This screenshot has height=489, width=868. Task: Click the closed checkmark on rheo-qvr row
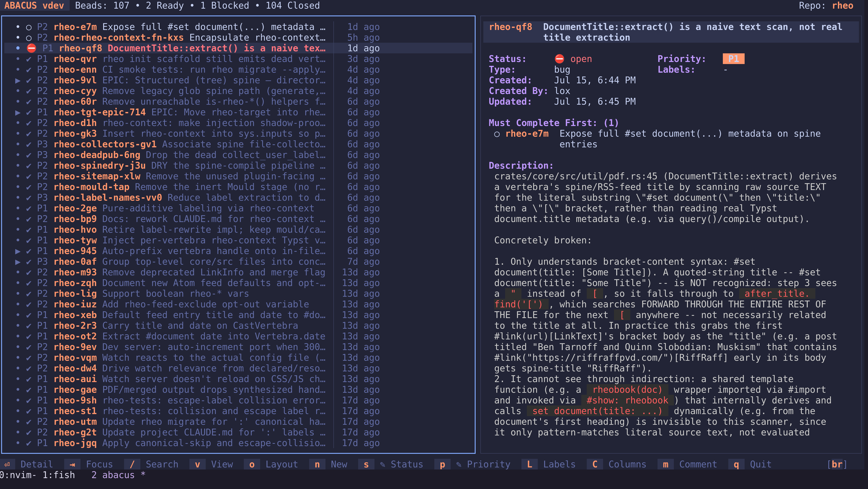click(x=29, y=59)
